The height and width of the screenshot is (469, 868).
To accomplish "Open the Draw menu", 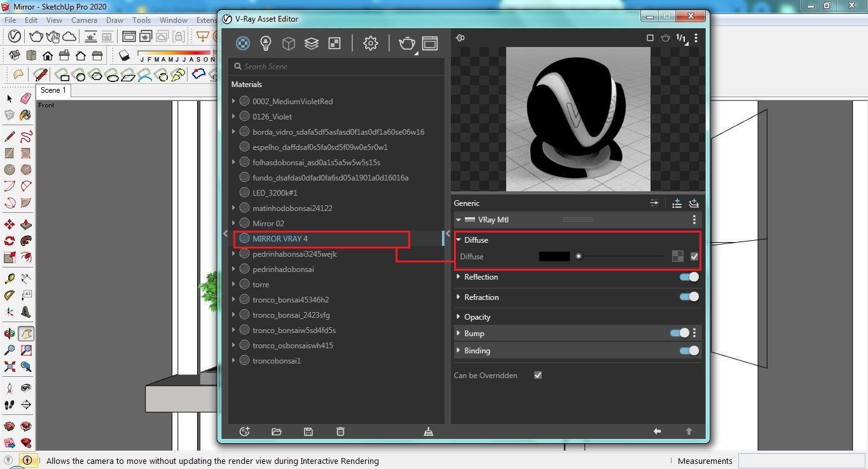I will (x=114, y=20).
